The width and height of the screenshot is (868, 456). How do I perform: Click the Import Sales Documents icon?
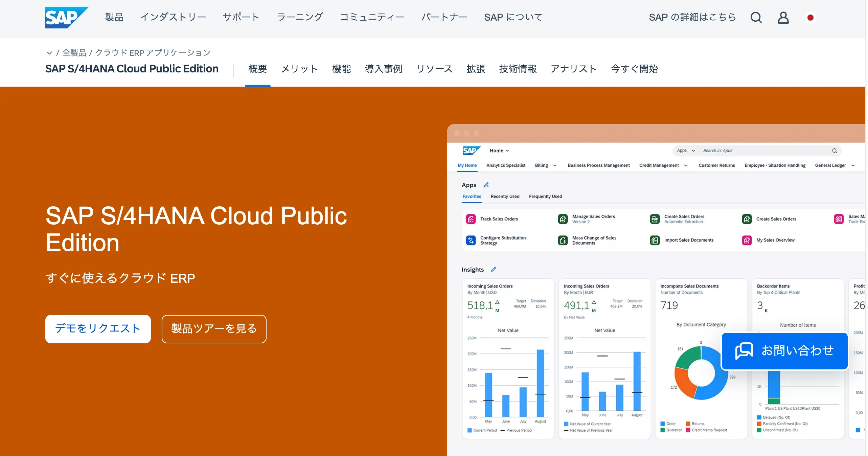(655, 240)
